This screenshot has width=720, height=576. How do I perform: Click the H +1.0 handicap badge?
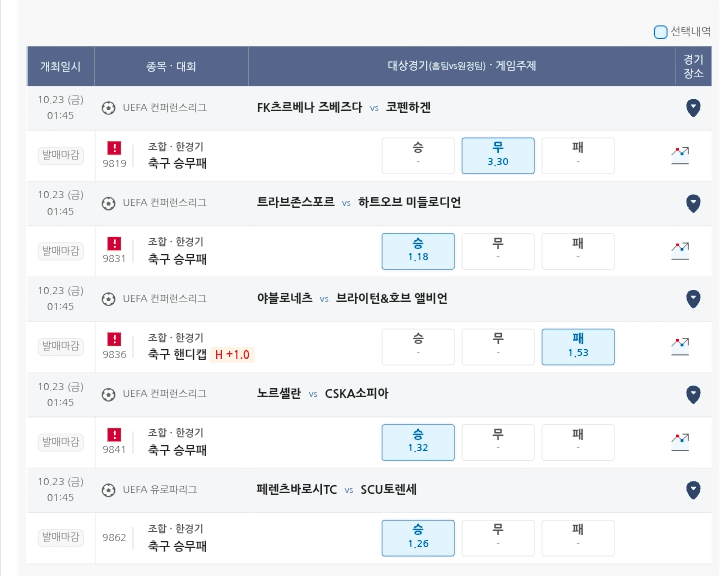tap(232, 355)
